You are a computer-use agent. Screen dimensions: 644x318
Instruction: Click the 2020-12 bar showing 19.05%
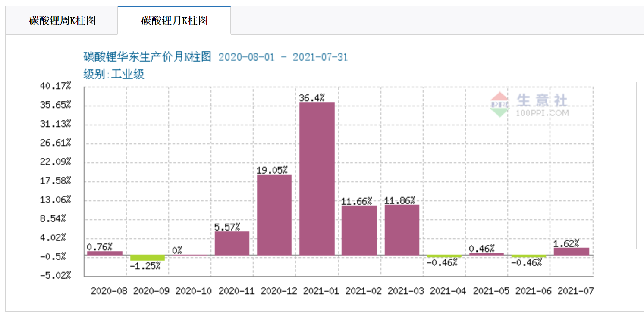tap(274, 215)
